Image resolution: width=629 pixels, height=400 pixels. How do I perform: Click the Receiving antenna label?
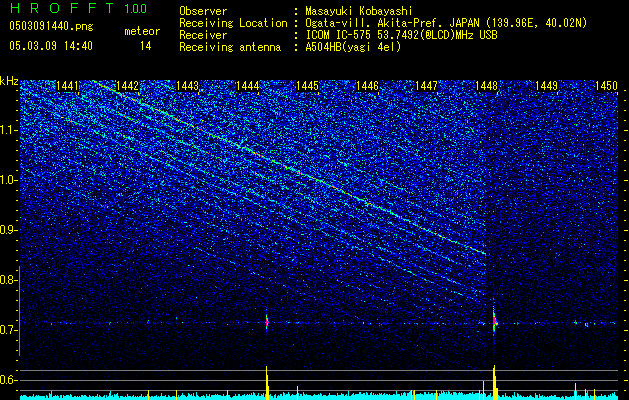coord(230,47)
